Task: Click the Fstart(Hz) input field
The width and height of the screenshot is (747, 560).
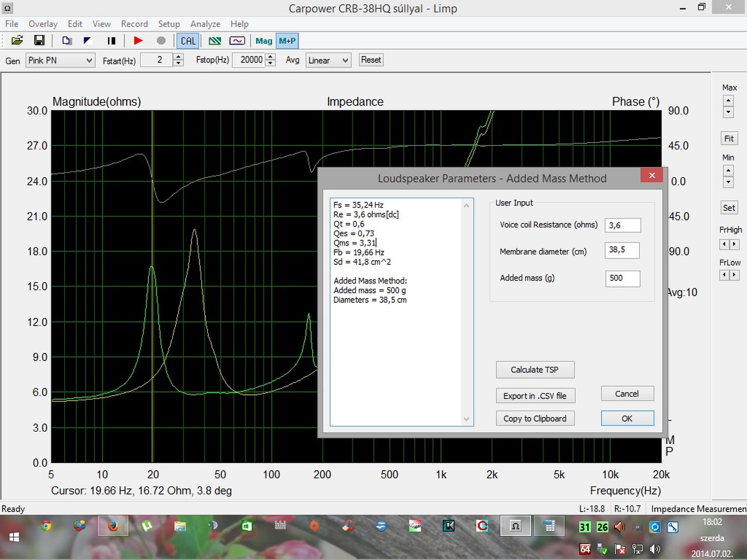Action: [x=157, y=60]
